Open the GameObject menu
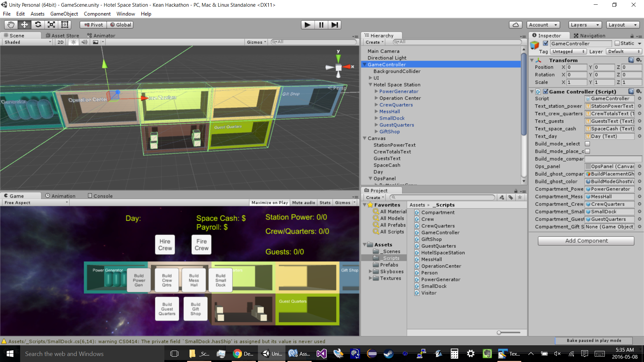This screenshot has width=644, height=362. click(x=64, y=14)
